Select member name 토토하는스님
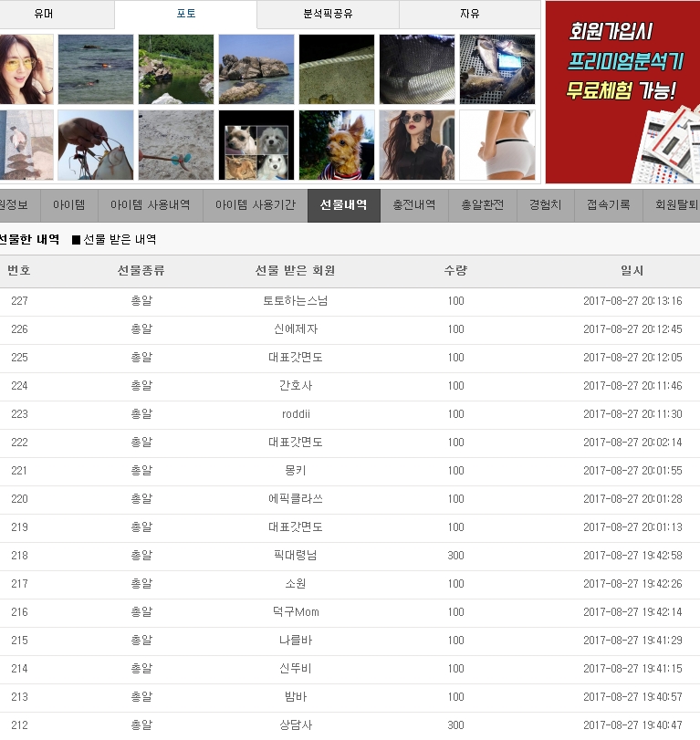The height and width of the screenshot is (740, 700). (296, 300)
